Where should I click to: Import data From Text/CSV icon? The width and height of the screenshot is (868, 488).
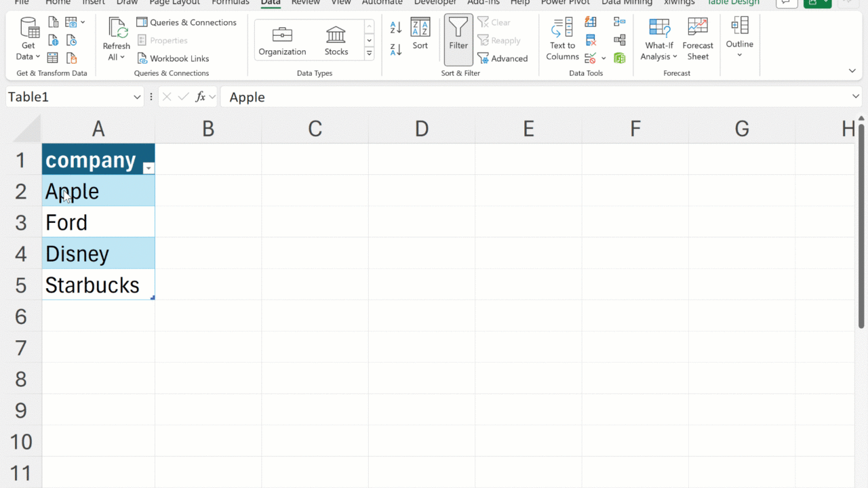coord(53,23)
